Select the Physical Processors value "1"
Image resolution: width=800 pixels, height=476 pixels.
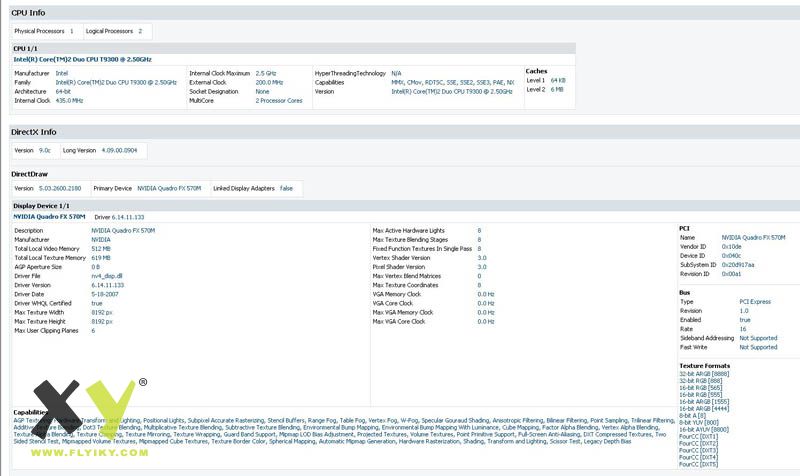(71, 31)
